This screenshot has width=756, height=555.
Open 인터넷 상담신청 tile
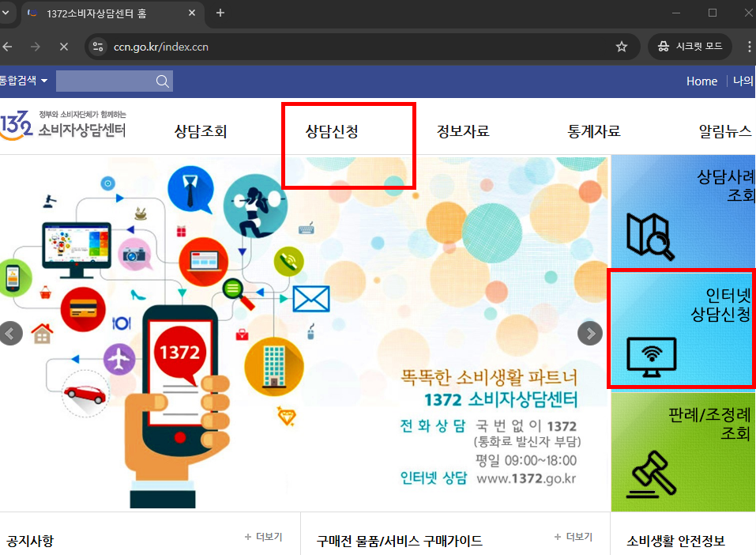click(x=683, y=329)
